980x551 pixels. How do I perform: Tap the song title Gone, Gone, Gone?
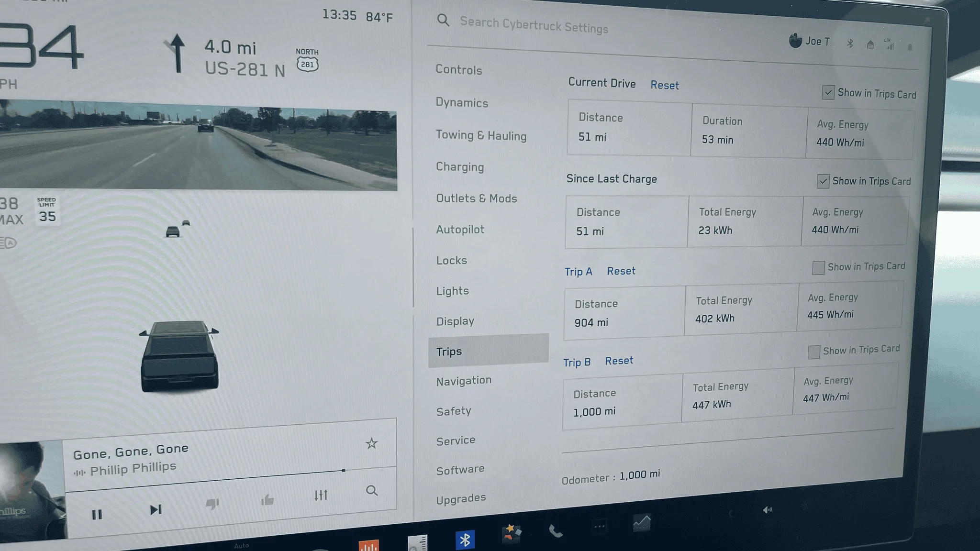coord(131,451)
